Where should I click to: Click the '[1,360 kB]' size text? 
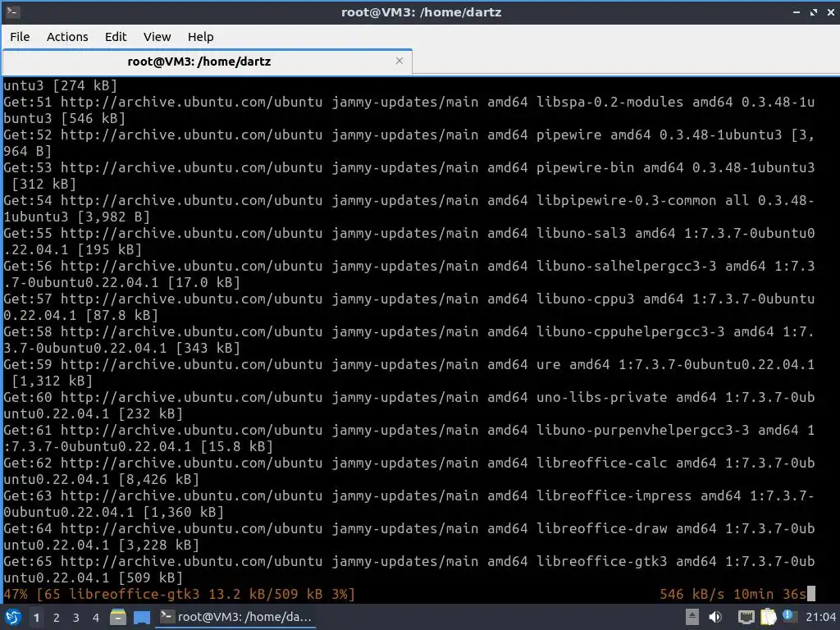[x=184, y=512]
